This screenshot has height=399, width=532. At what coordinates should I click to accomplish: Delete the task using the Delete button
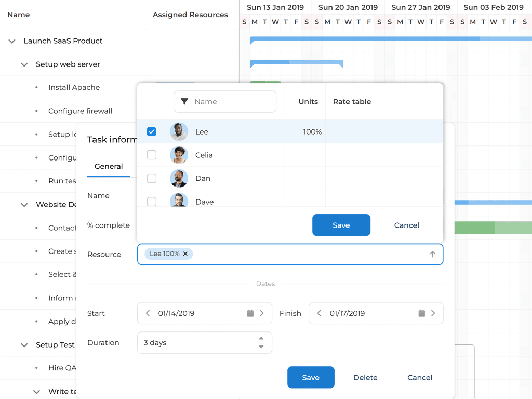[x=365, y=377]
